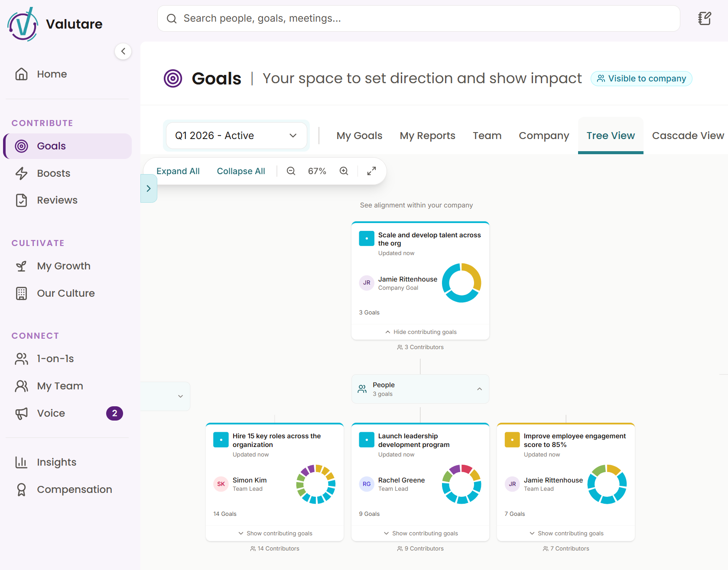Click the My Team users icon
The width and height of the screenshot is (728, 570).
[x=21, y=386]
